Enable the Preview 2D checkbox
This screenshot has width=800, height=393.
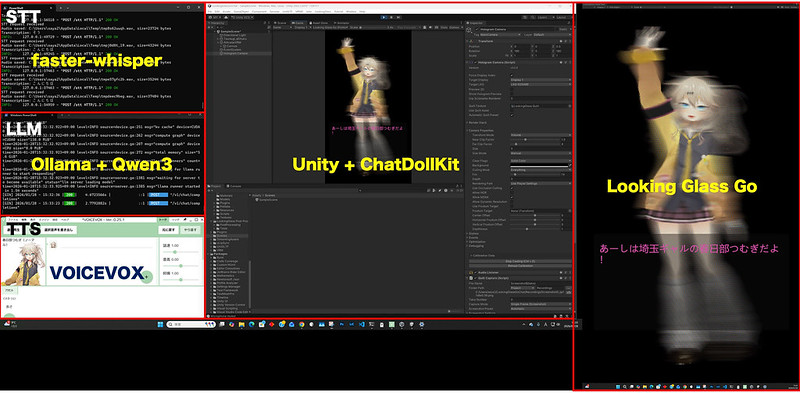[511, 89]
